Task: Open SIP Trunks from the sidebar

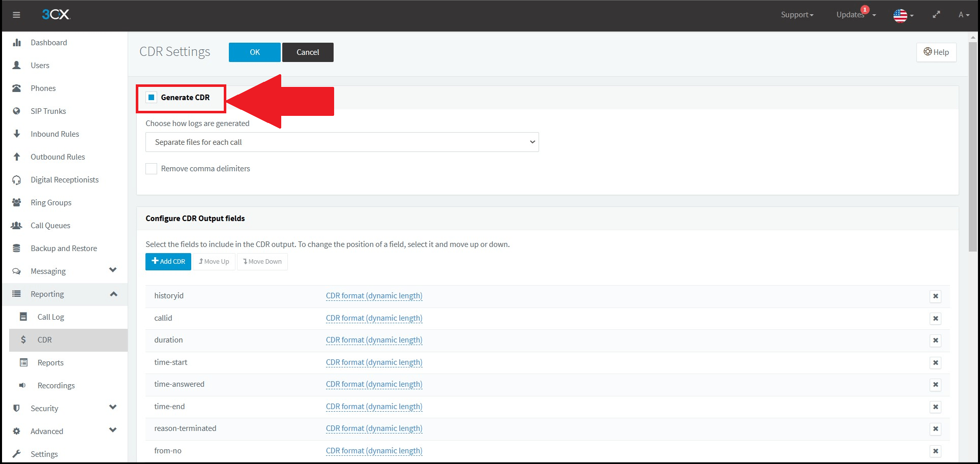Action: click(48, 111)
